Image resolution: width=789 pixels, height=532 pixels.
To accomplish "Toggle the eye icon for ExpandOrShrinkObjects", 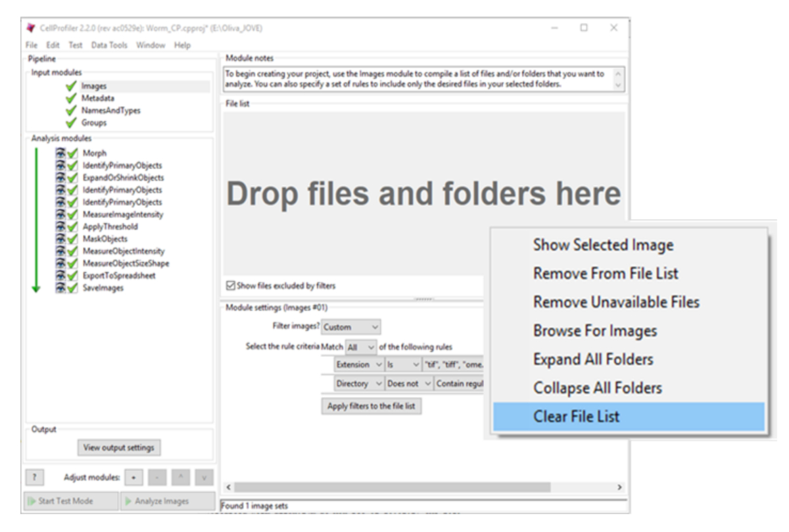I will point(60,178).
